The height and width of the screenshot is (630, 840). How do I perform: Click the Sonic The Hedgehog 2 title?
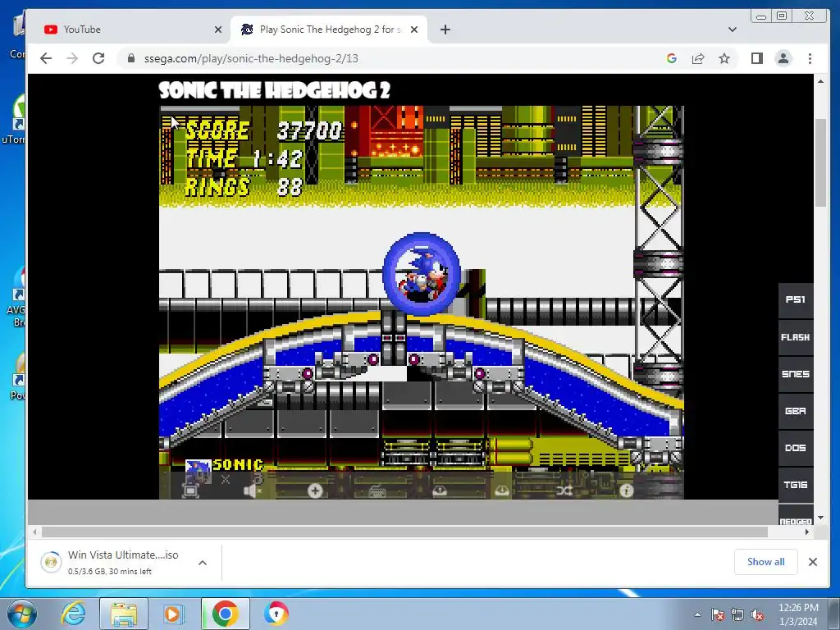274,90
